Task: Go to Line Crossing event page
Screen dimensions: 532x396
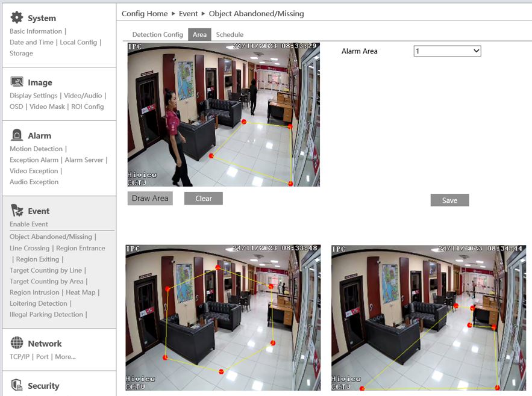Action: tap(30, 248)
